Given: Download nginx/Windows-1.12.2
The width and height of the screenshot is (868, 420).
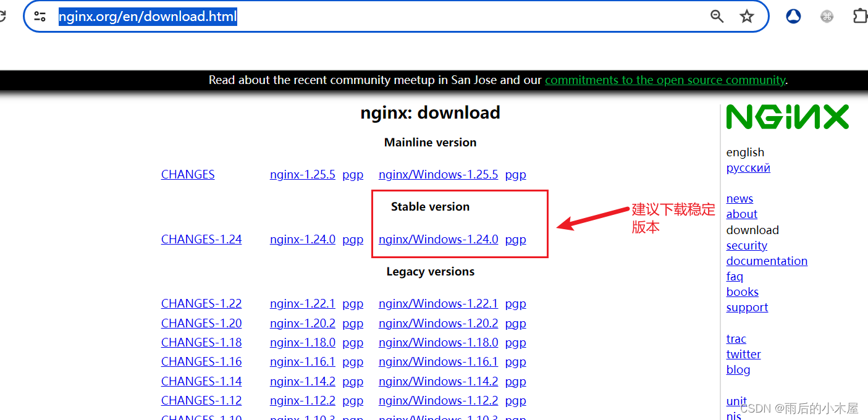Looking at the screenshot, I should pyautogui.click(x=438, y=401).
